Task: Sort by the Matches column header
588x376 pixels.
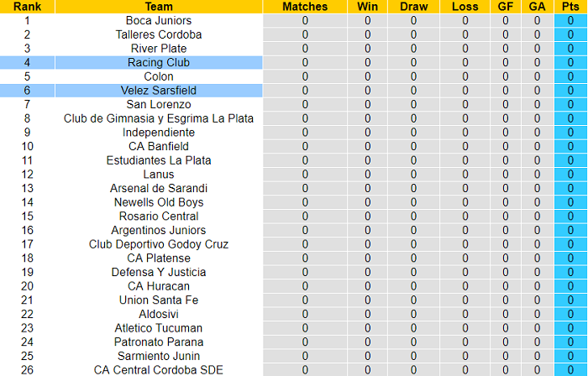Action: click(x=305, y=7)
